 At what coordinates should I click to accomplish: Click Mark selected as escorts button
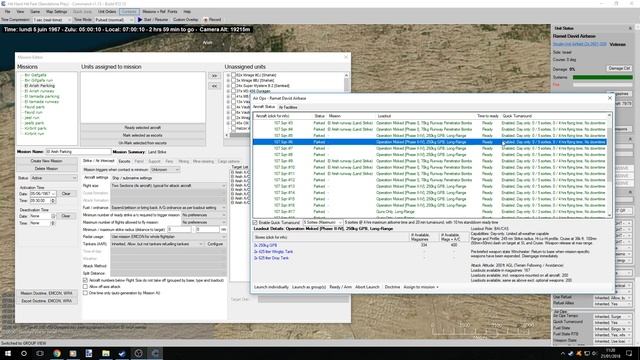coord(143,136)
